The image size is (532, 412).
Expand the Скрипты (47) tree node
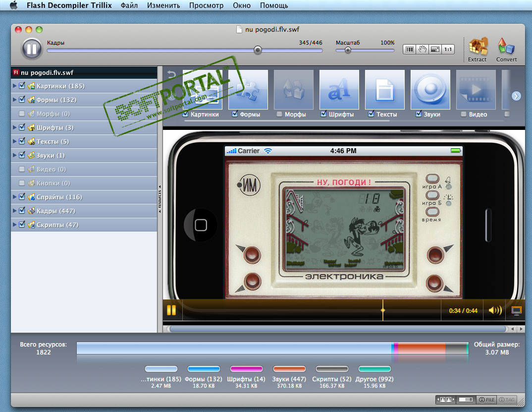(14, 225)
